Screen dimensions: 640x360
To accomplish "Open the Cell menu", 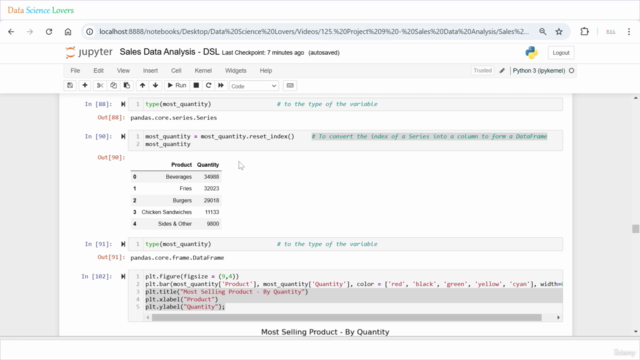I will [x=176, y=71].
